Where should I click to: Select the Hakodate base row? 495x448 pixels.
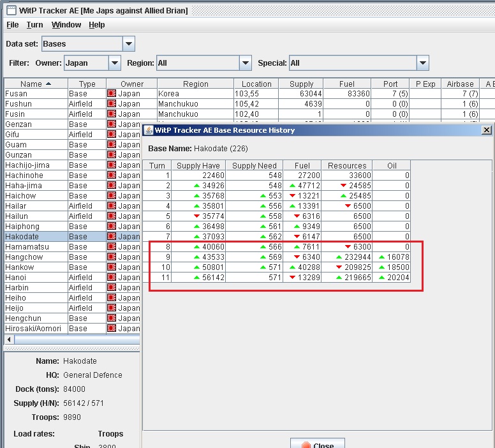tap(72, 236)
